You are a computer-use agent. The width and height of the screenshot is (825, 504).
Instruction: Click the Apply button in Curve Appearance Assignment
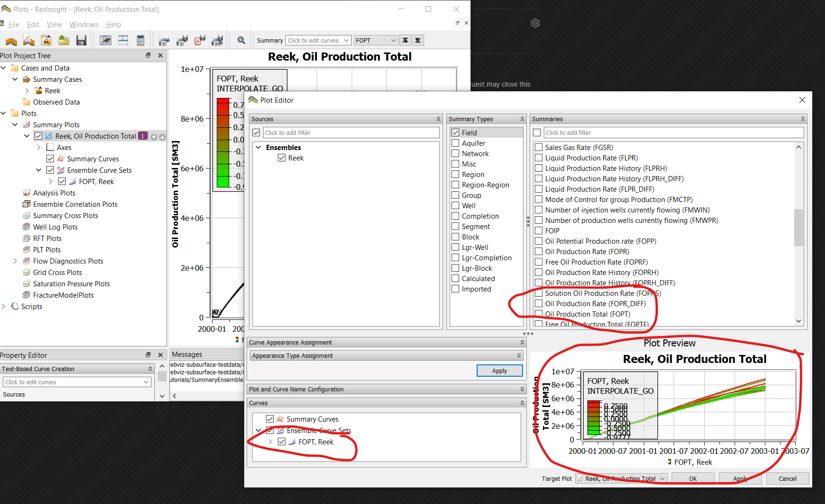click(499, 371)
